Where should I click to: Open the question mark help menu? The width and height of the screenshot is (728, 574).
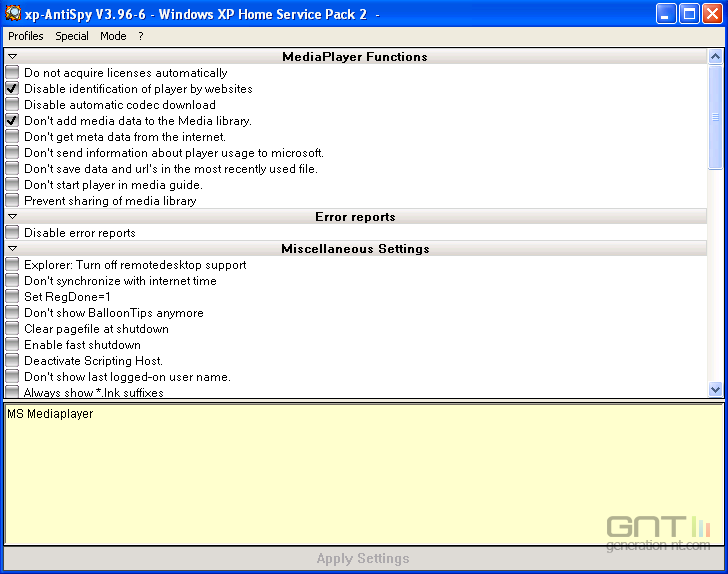tap(141, 36)
